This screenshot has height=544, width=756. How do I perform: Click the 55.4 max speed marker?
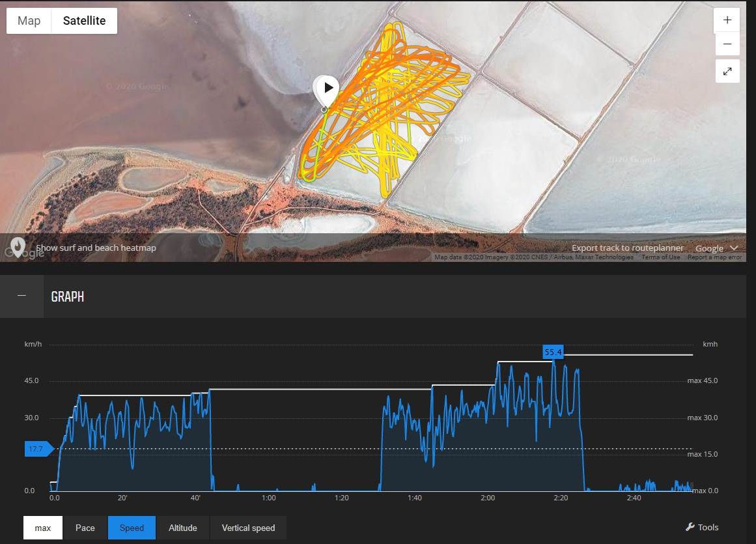[553, 352]
